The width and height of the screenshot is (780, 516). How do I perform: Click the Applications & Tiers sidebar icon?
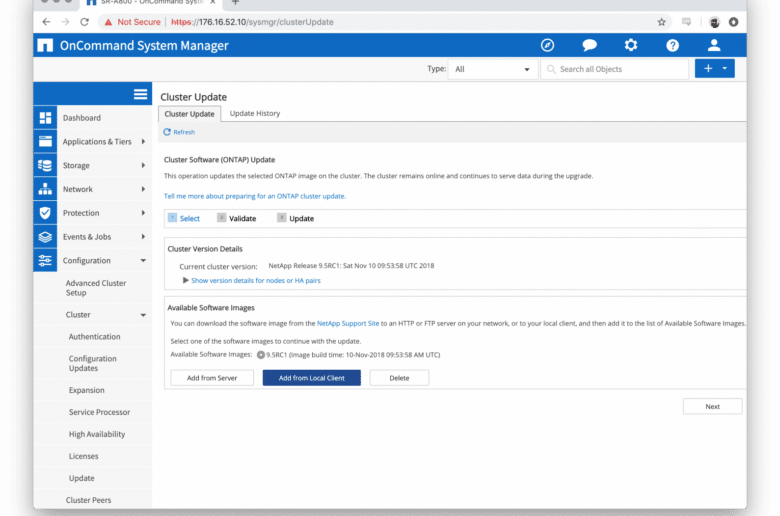(45, 141)
